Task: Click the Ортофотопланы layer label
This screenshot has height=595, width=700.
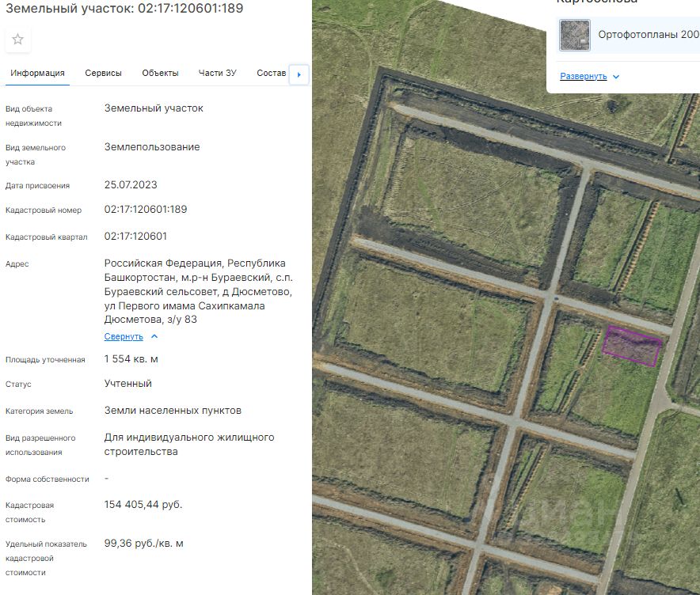Action: [649, 35]
